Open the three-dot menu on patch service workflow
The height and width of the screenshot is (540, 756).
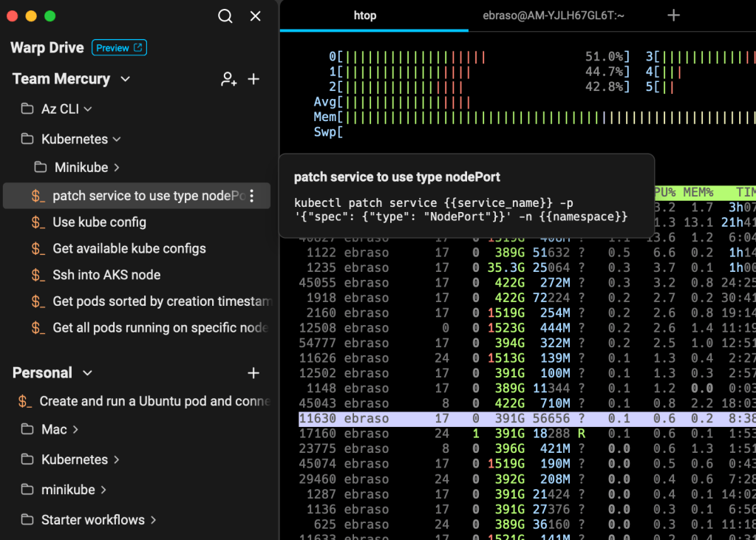252,196
